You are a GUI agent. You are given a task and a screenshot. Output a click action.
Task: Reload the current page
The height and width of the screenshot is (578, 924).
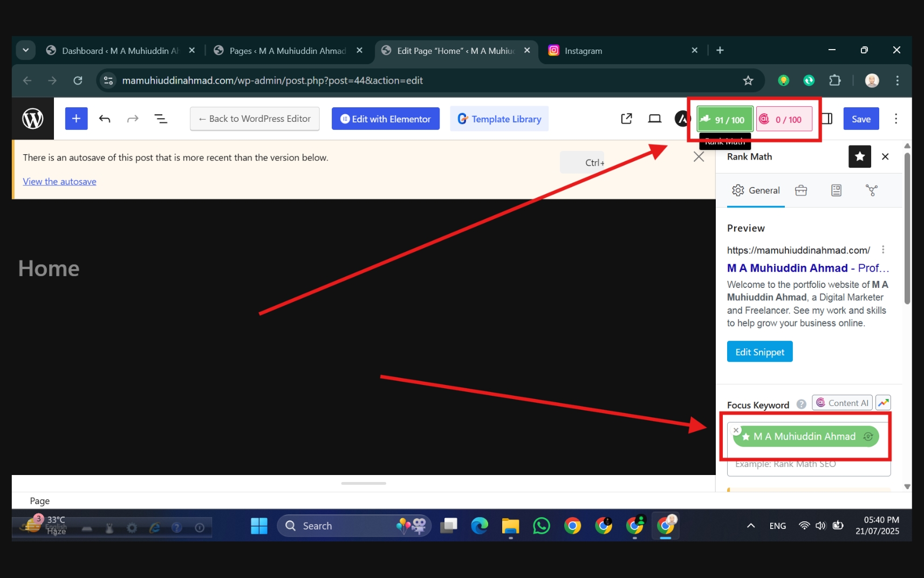[78, 80]
